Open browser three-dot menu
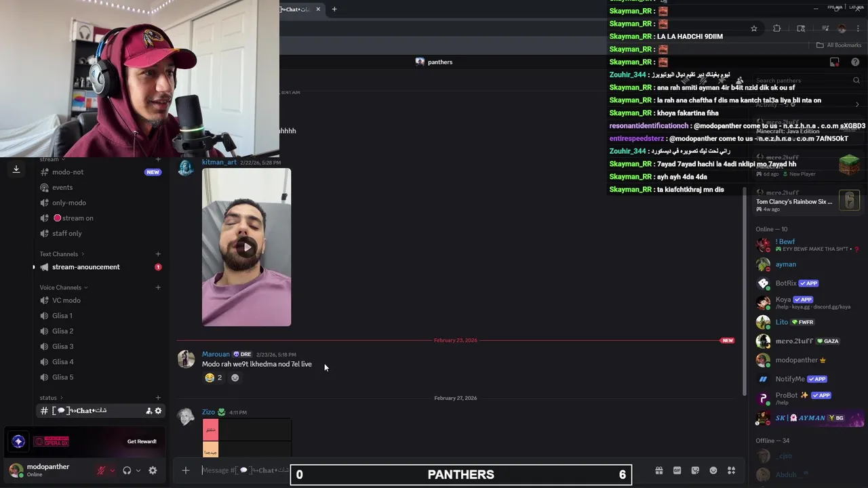This screenshot has height=488, width=868. (858, 28)
